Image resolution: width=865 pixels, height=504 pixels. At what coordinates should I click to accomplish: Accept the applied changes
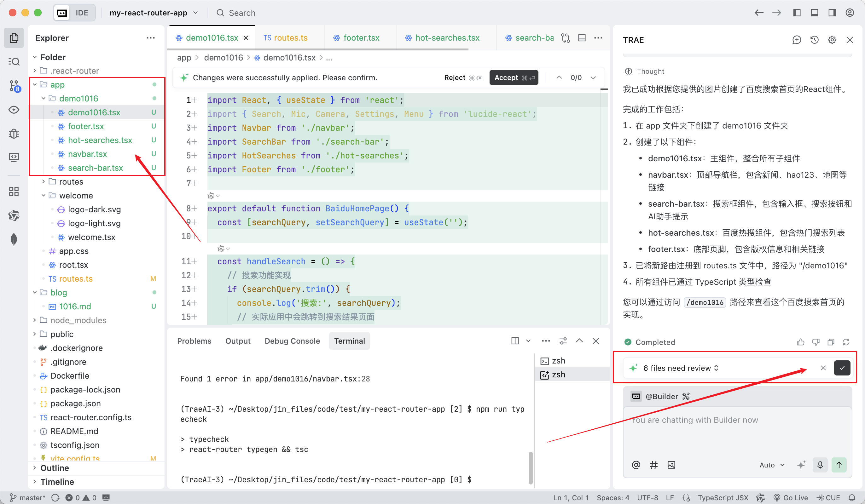coord(514,77)
